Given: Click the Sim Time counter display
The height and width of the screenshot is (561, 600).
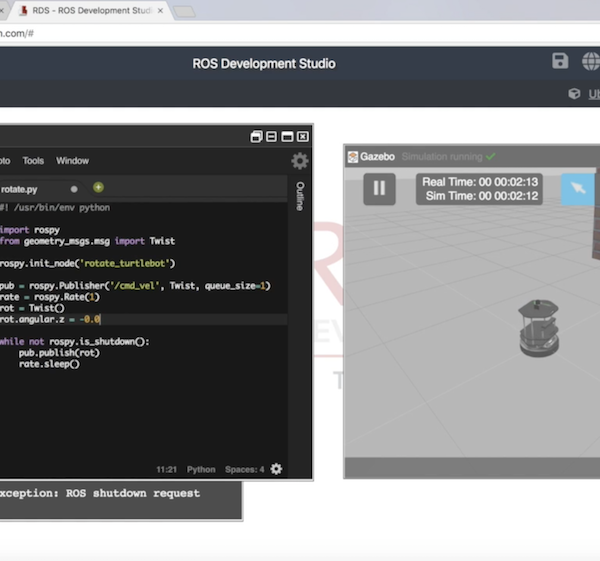Looking at the screenshot, I should [482, 196].
